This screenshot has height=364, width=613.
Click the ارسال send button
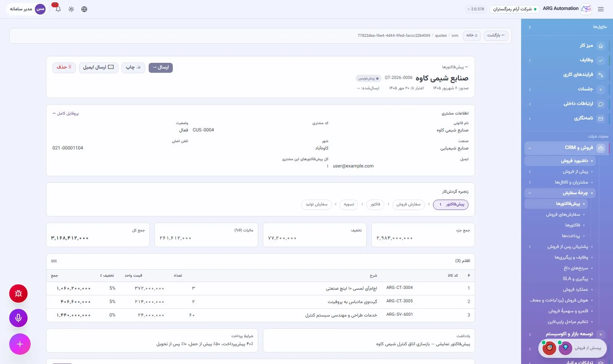[x=161, y=67]
